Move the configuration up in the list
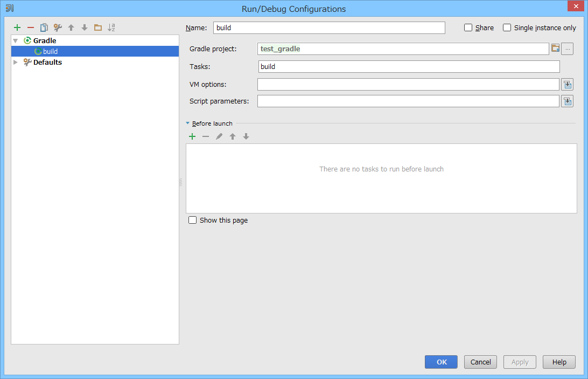The height and width of the screenshot is (379, 588). [71, 27]
